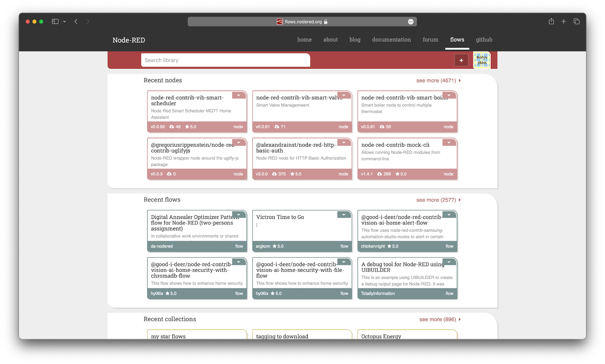Select the flows nav tab
Viewport: 605px width, 364px height.
457,40
